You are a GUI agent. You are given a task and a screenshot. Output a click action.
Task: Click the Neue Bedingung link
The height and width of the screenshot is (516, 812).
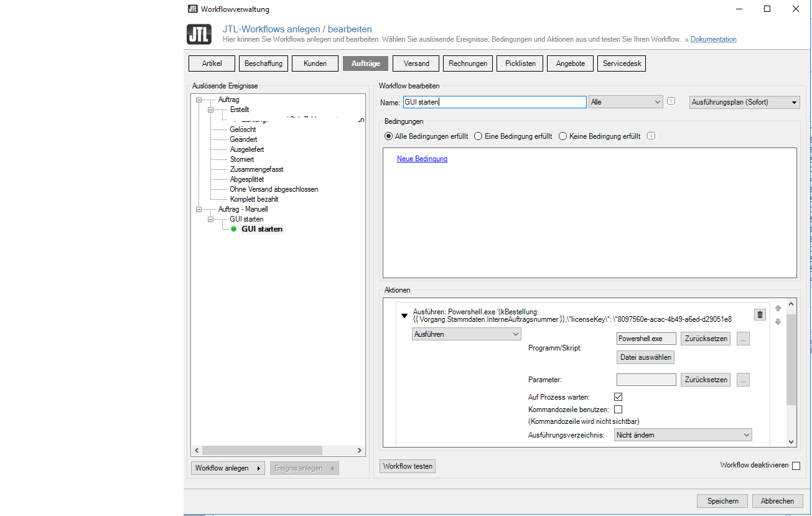422,159
